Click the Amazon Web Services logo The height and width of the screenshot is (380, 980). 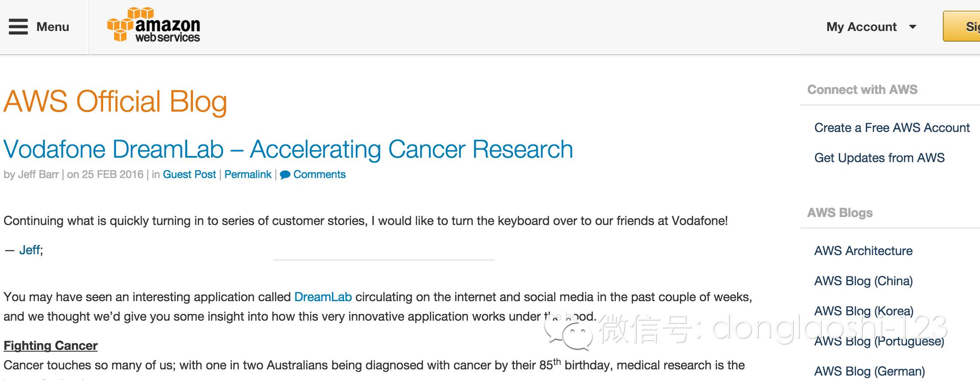coord(154,25)
